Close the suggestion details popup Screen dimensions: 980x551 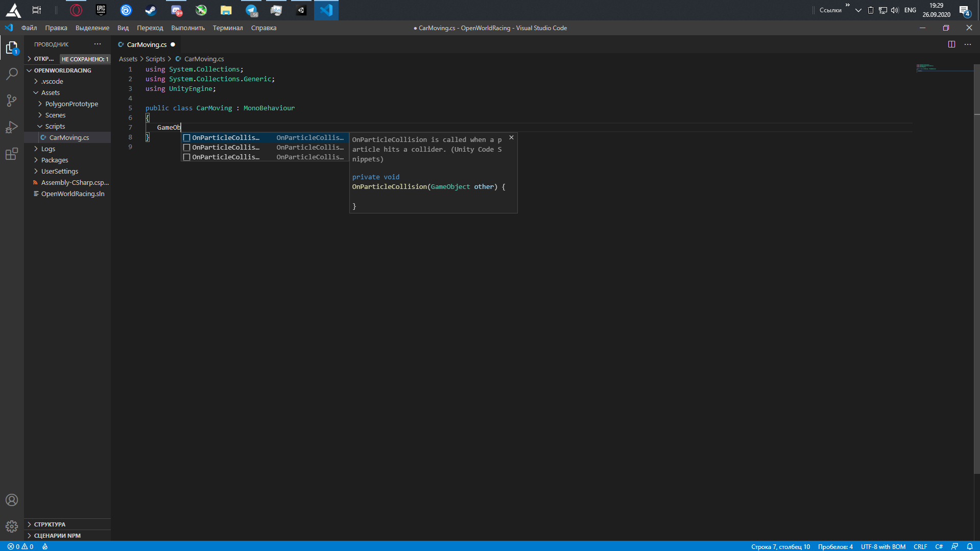tap(511, 138)
